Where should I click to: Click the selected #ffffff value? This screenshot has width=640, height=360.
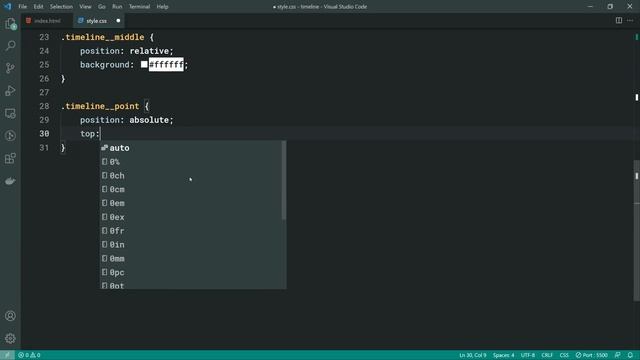(166, 64)
